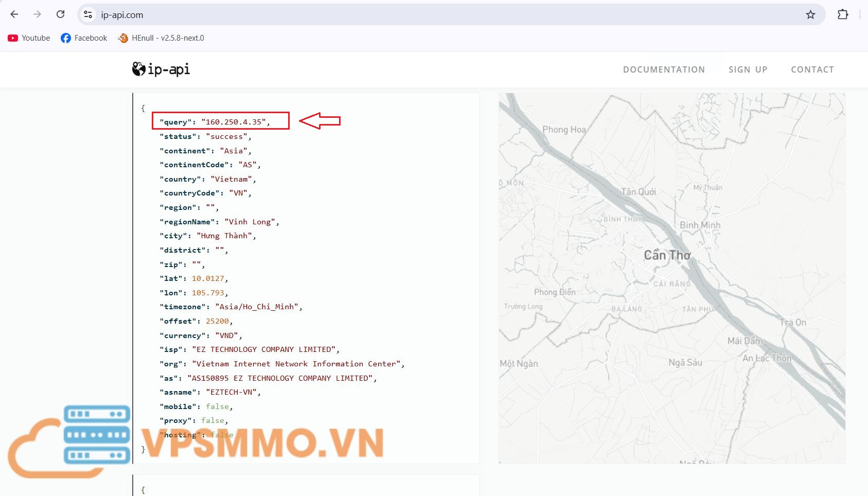Open the CONTACT page

tap(812, 69)
